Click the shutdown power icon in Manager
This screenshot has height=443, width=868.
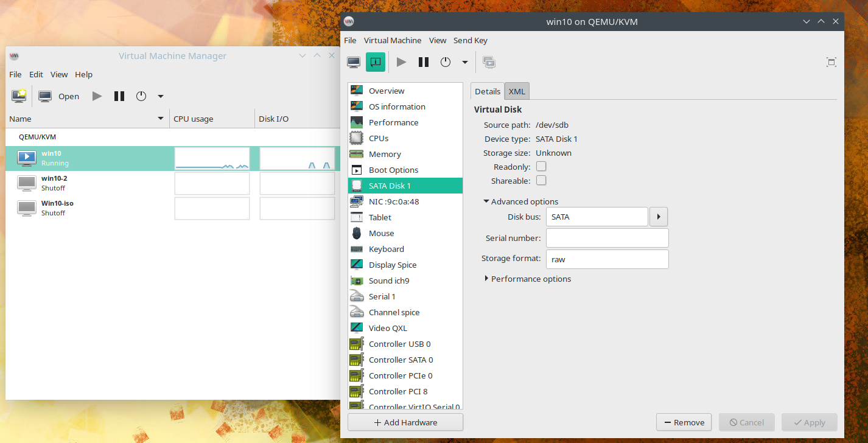click(141, 96)
